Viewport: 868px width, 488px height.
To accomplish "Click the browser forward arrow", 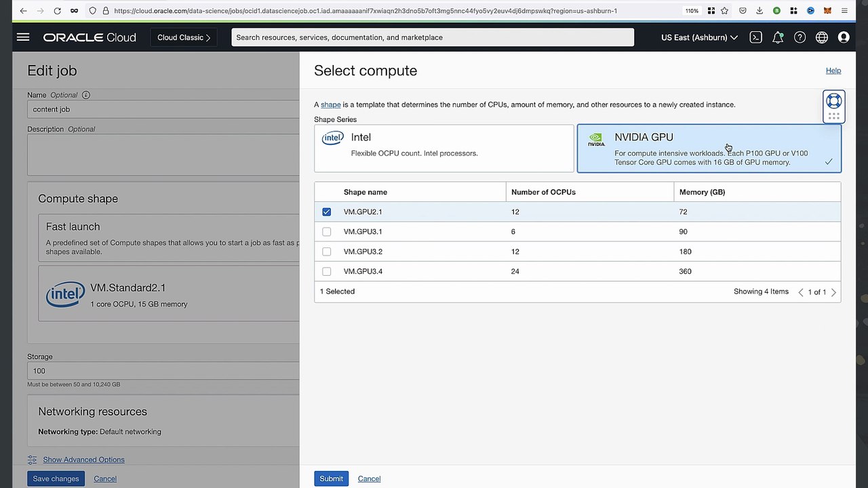I will pos(40,11).
